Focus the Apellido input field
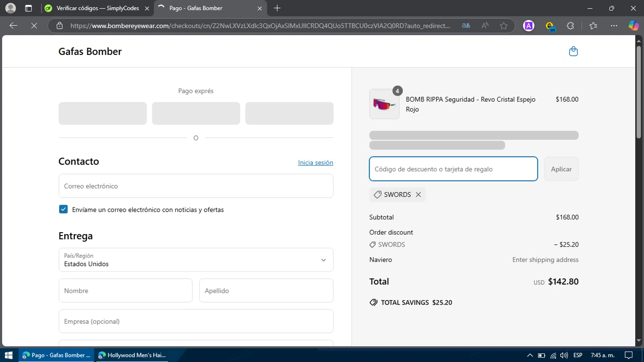644x362 pixels. pyautogui.click(x=266, y=291)
